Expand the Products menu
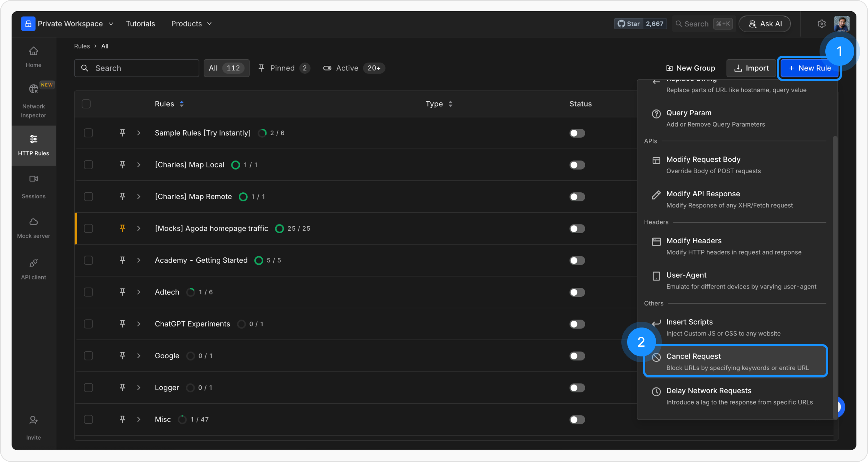 [x=191, y=24]
